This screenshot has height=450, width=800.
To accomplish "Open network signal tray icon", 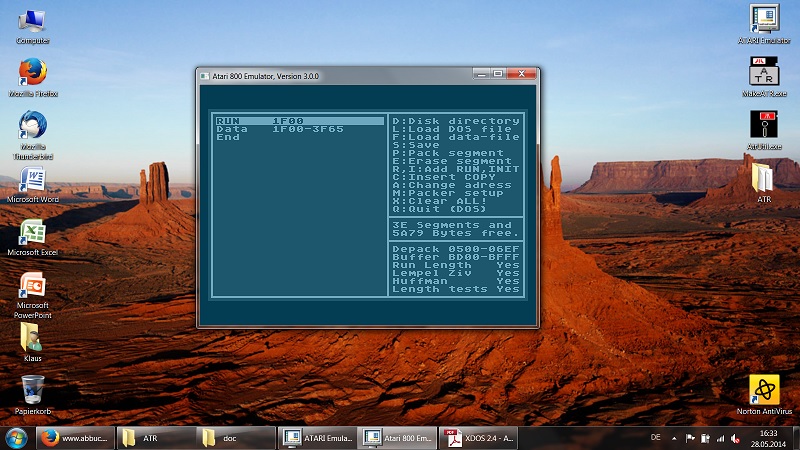I will 720,438.
